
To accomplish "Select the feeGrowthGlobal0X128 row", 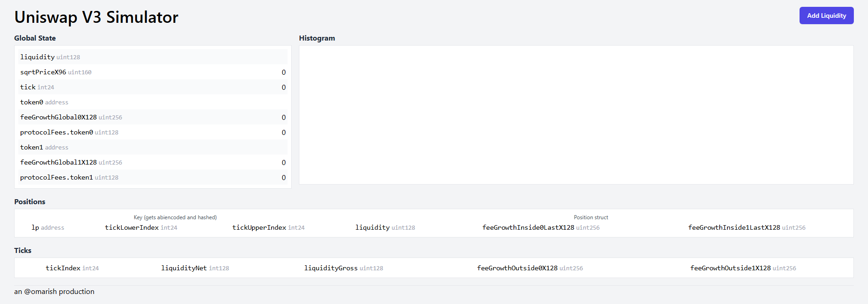I will 153,117.
